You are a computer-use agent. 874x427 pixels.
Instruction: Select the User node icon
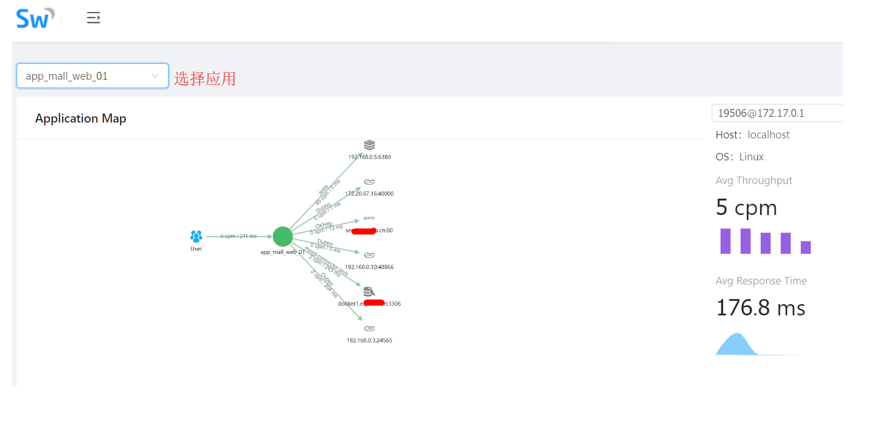pos(196,236)
